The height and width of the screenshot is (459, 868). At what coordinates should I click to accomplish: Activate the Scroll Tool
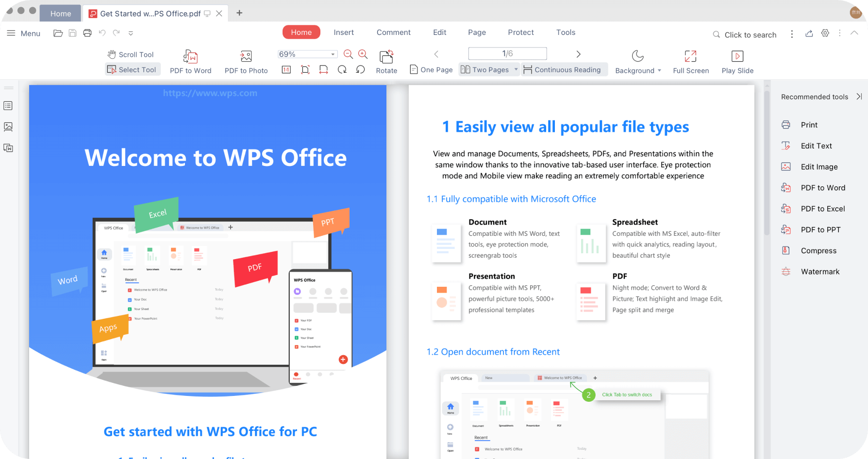point(131,54)
